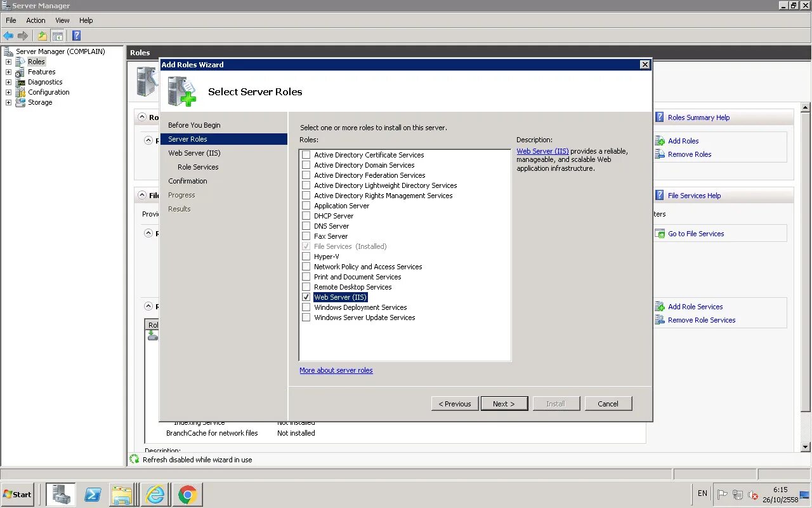Open the Action menu
The width and height of the screenshot is (812, 508).
36,20
